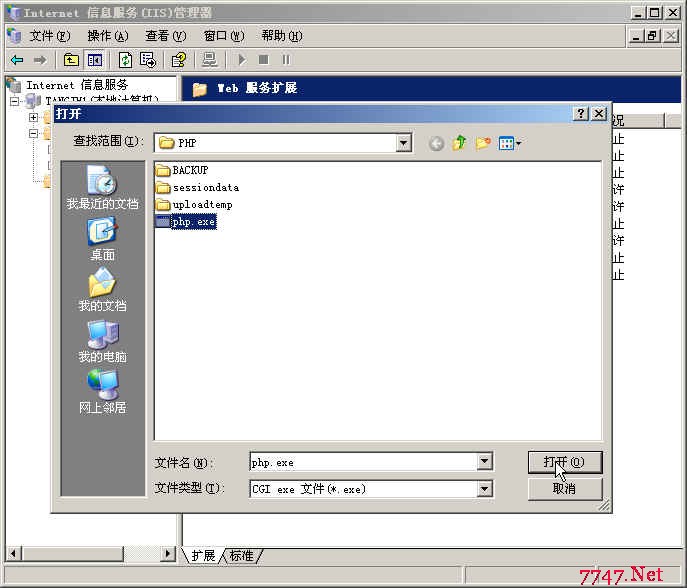Open Network Neighborhood (网上邻居) place
Viewport: 687px width, 588px height.
[x=103, y=392]
